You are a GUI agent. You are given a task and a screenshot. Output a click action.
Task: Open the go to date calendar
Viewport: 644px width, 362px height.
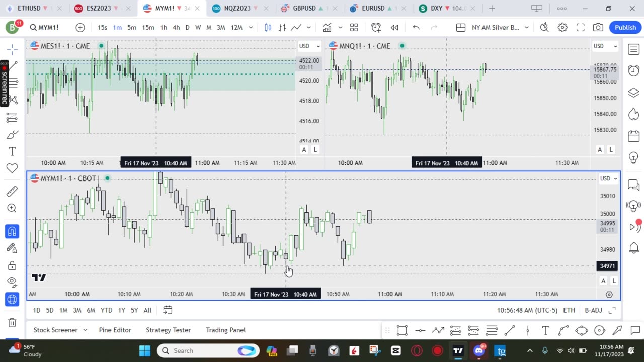[168, 310]
